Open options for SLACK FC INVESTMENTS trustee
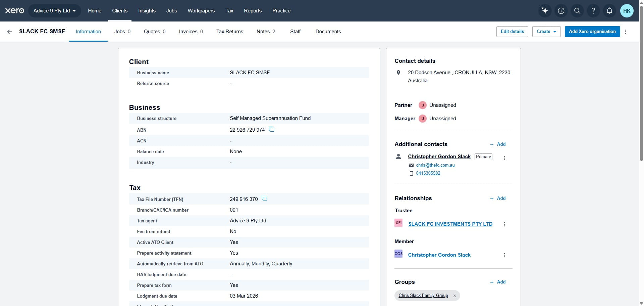 point(504,224)
